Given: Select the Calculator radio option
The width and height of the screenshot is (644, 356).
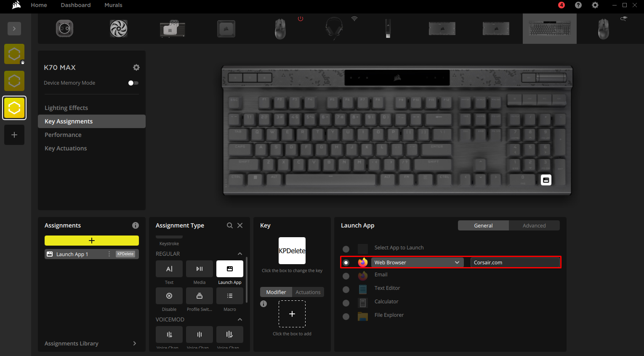Looking at the screenshot, I should 346,303.
